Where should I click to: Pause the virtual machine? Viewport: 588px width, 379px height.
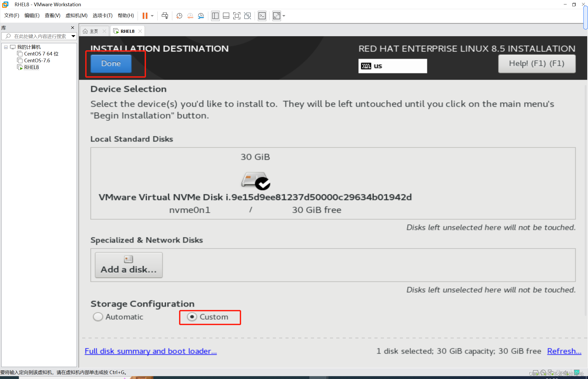(145, 16)
